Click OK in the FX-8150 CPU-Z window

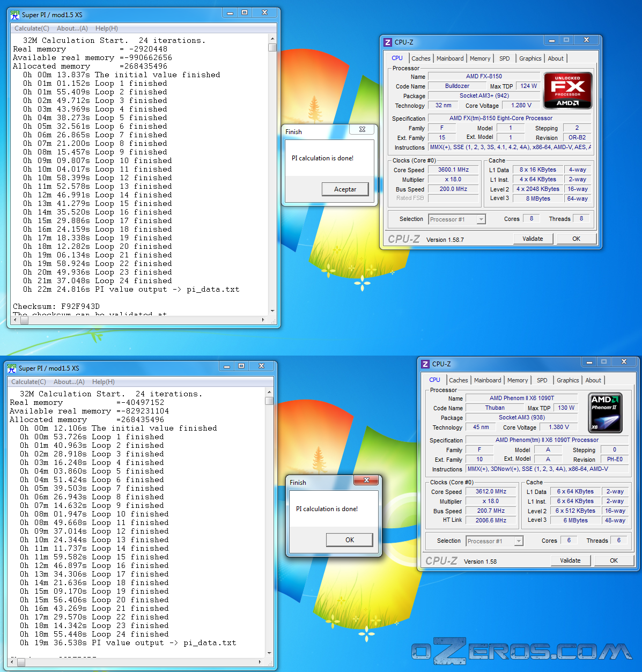576,239
